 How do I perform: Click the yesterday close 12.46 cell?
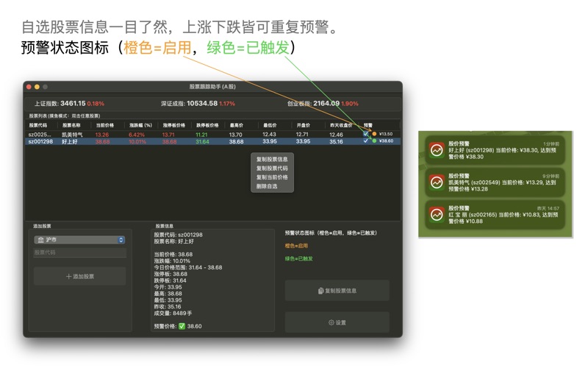pyautogui.click(x=336, y=135)
